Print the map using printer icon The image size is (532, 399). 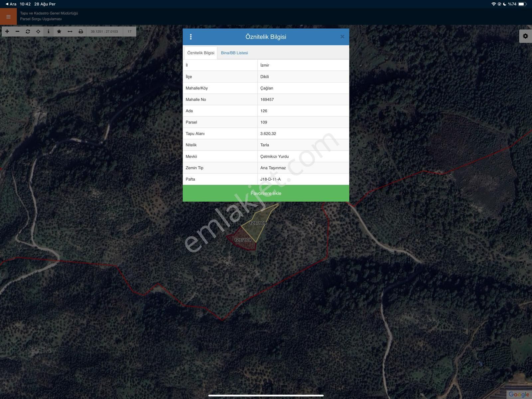tap(81, 32)
